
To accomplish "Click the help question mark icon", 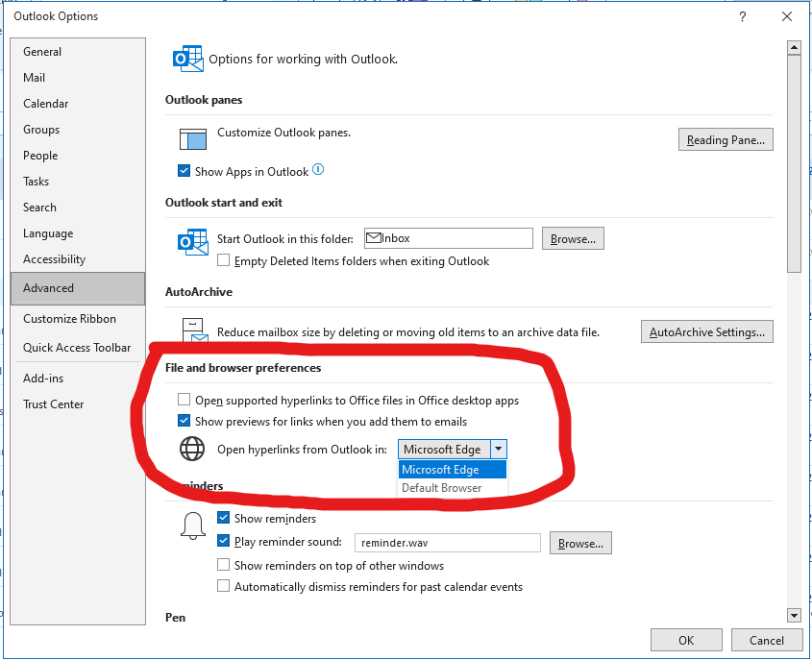I will 742,16.
